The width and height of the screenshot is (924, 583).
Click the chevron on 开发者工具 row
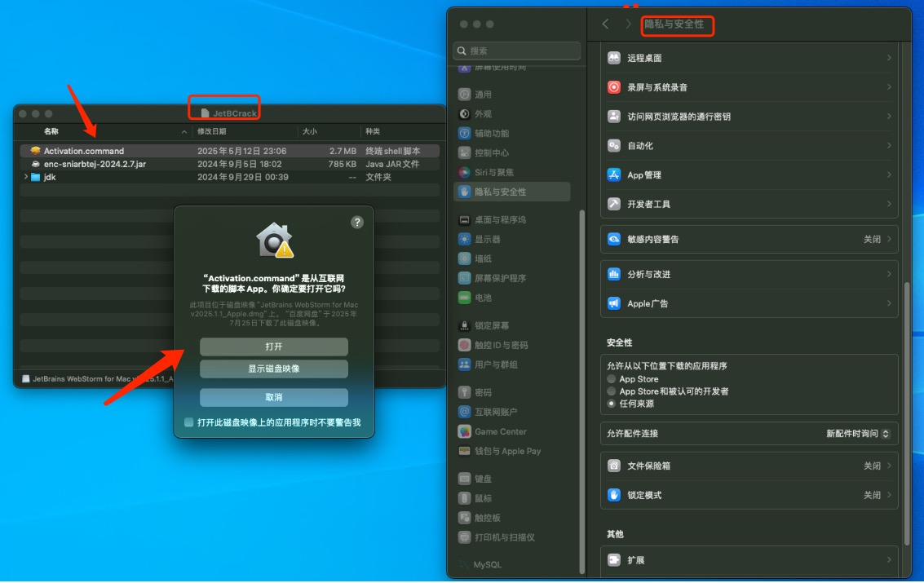coord(889,204)
